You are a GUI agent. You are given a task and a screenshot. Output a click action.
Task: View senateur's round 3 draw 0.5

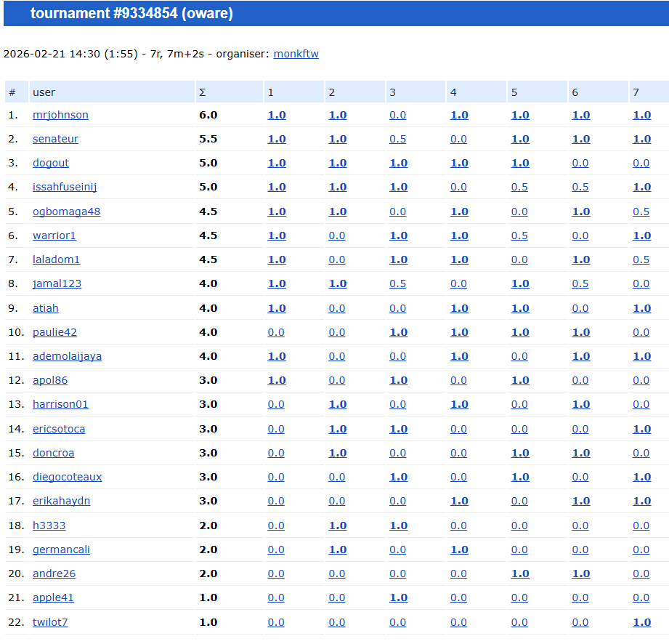(x=397, y=139)
